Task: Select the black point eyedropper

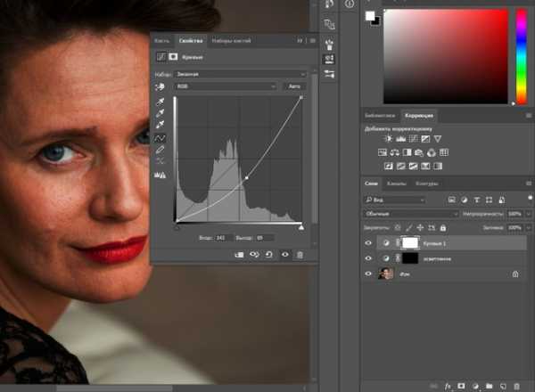Action: (x=161, y=102)
